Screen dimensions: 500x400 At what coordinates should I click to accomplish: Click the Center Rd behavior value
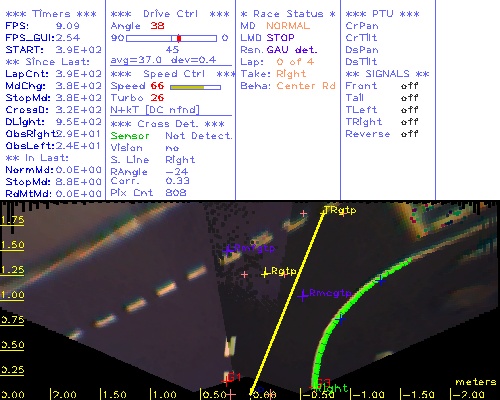306,86
